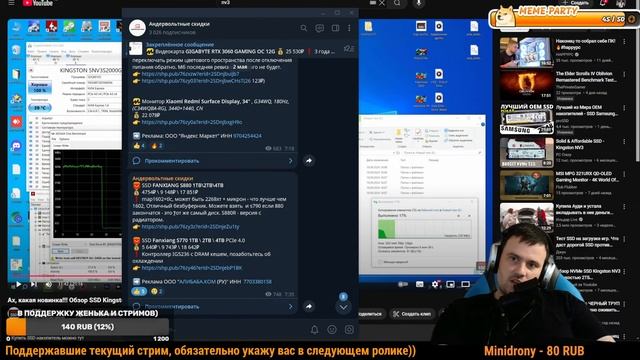Image resolution: width=640 pixels, height=360 pixels.
Task: Open options menu for Kingston NV3 video
Action: pyautogui.click(x=624, y=141)
